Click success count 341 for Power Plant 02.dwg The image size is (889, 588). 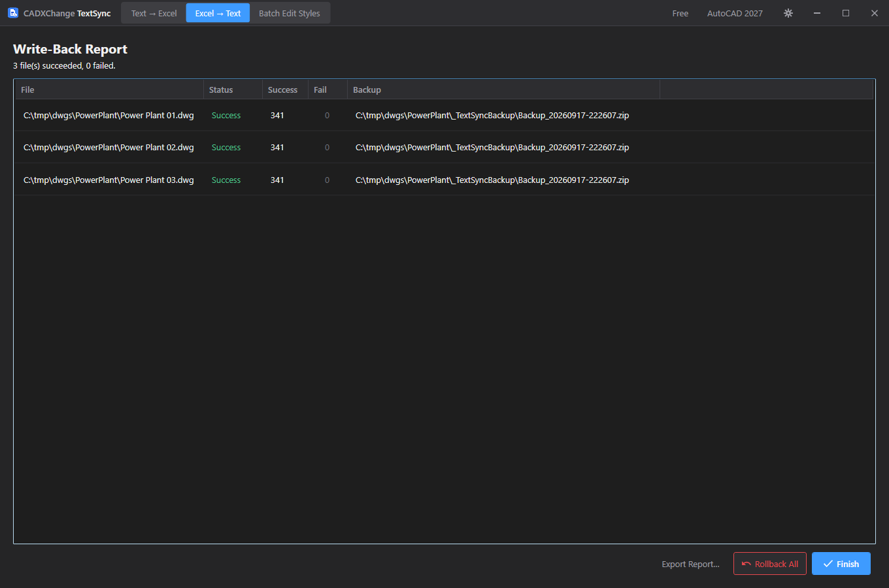tap(277, 147)
